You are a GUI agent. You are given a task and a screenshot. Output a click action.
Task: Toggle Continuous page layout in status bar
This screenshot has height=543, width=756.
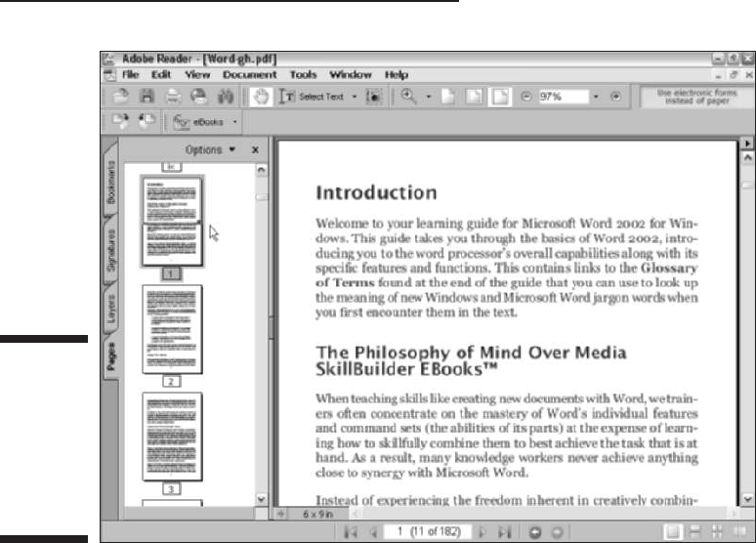(x=694, y=532)
